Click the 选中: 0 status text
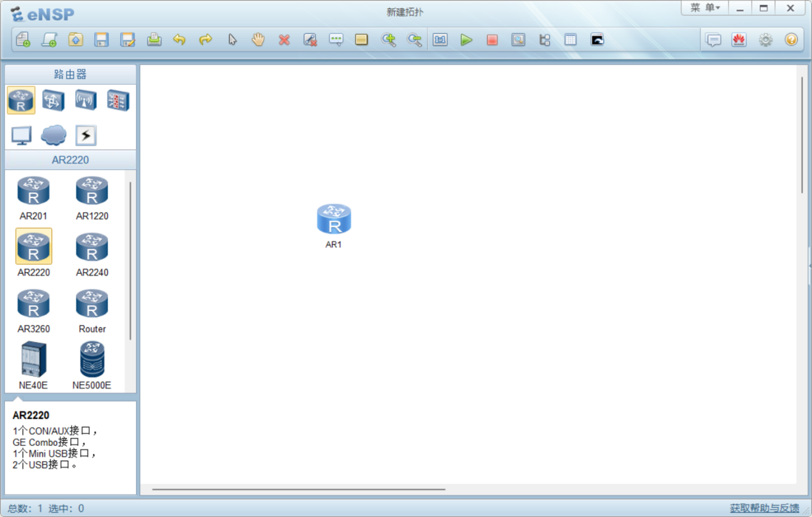The width and height of the screenshot is (812, 517). 66,509
